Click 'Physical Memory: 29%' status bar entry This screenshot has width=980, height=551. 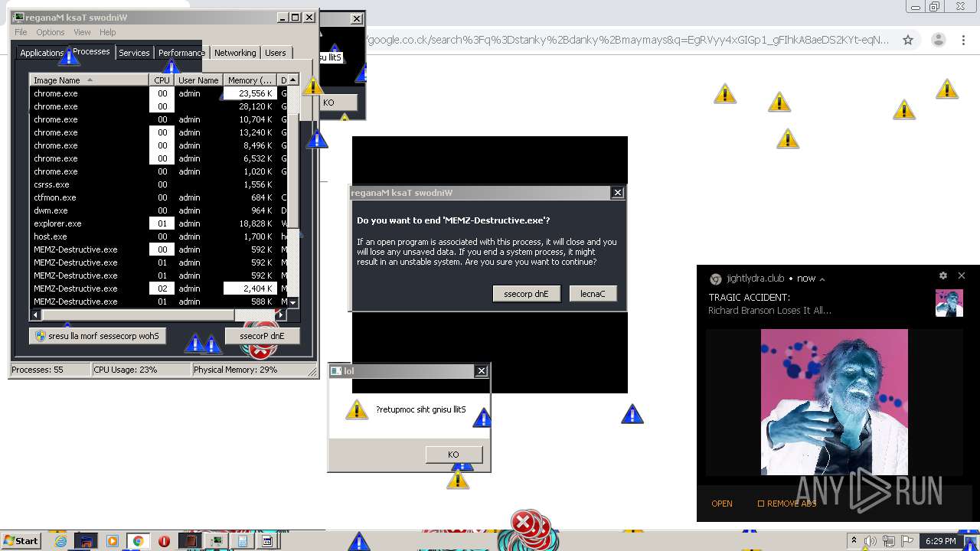[249, 370]
